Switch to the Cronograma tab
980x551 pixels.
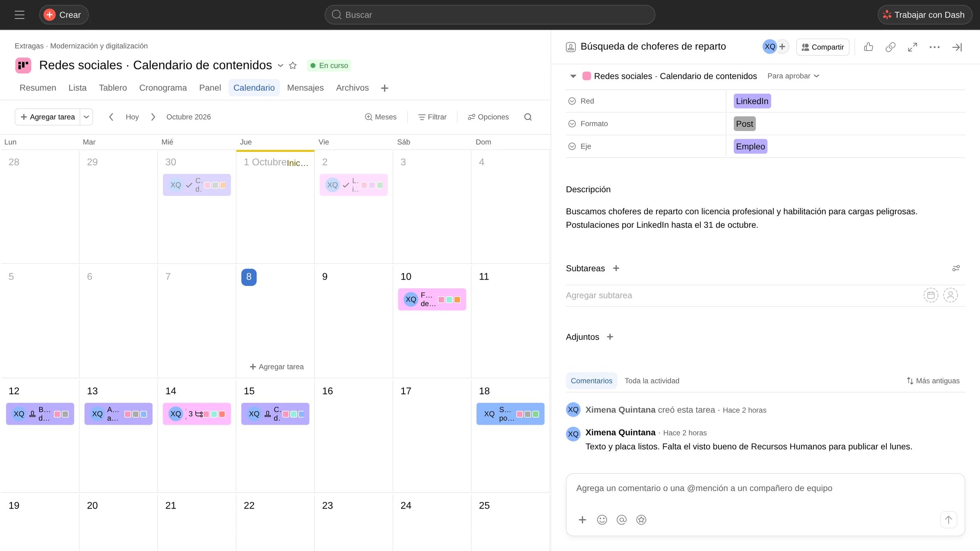click(163, 88)
